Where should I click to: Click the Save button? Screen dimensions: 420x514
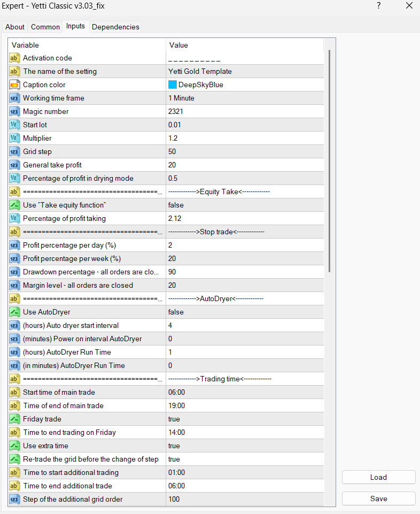coord(378,498)
